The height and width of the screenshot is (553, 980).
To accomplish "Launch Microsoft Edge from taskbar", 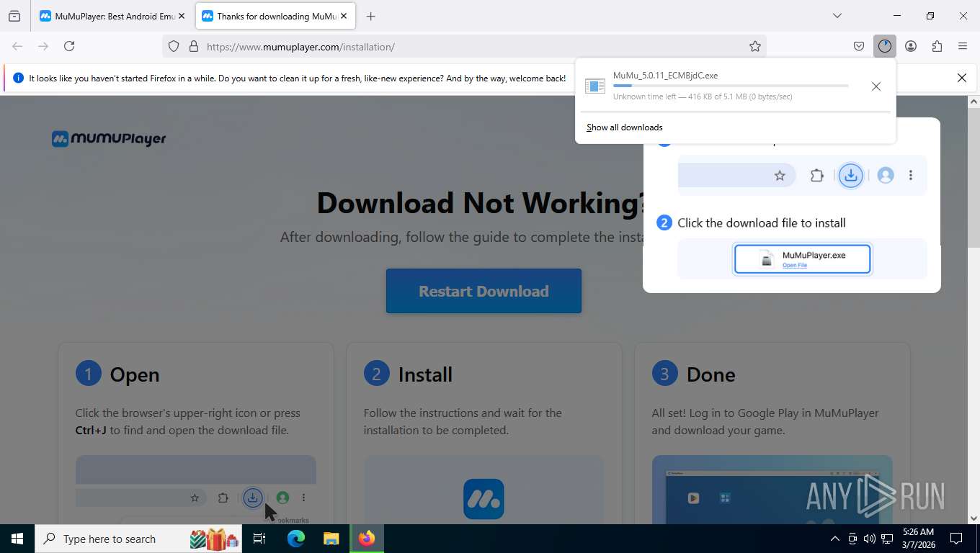I will 295,539.
